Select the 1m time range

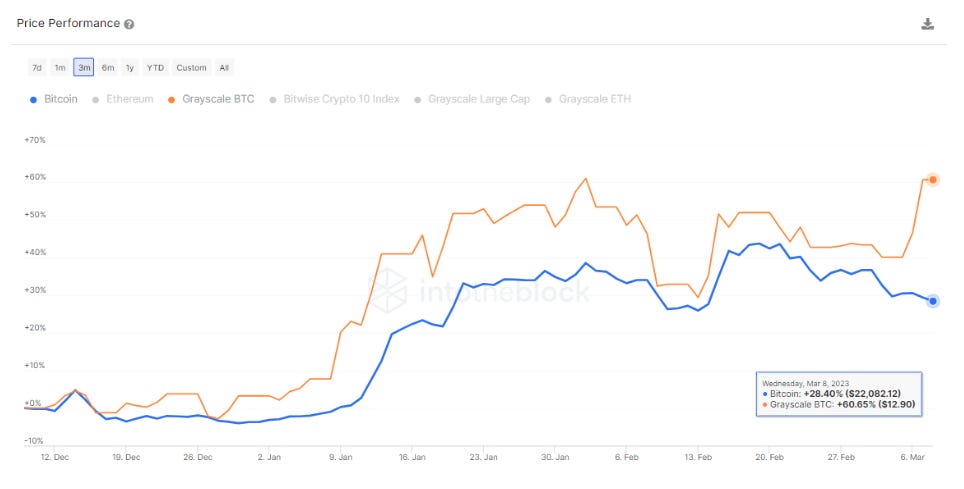tap(60, 68)
